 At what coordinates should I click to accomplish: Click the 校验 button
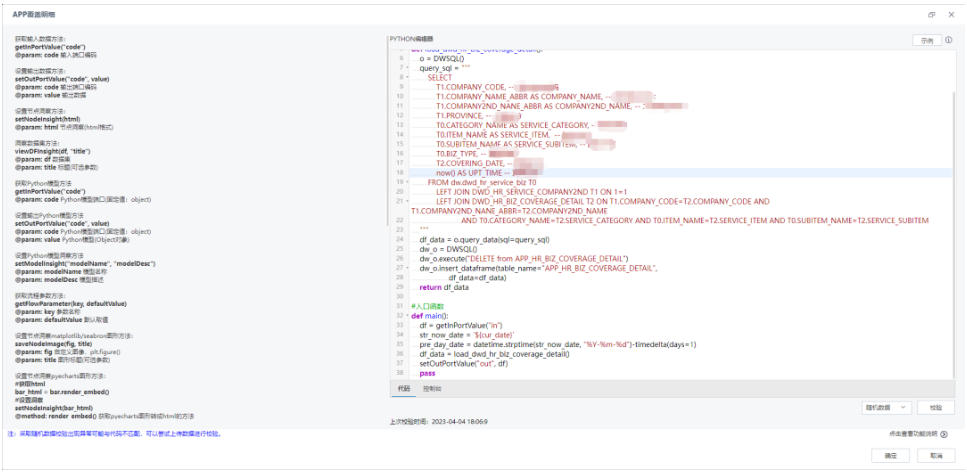pos(935,407)
